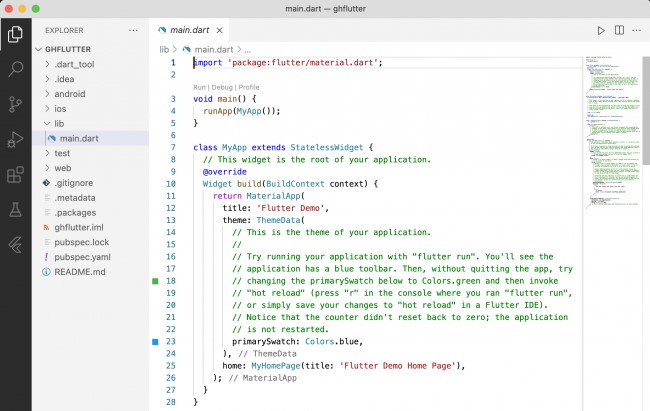Open pubspec.yaml in the file tree
650x411 pixels.
[x=81, y=256]
